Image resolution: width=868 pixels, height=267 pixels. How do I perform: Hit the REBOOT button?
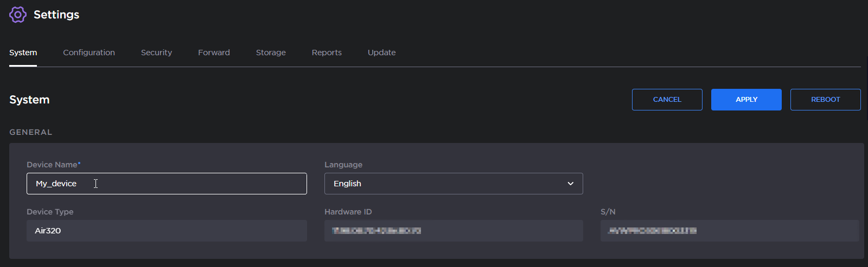point(825,100)
